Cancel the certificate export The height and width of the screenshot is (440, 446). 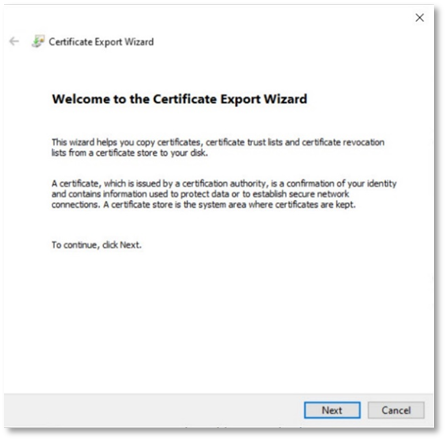pos(396,410)
